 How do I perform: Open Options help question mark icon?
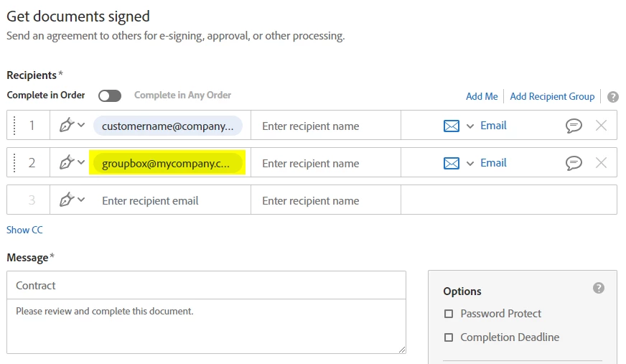pos(599,288)
